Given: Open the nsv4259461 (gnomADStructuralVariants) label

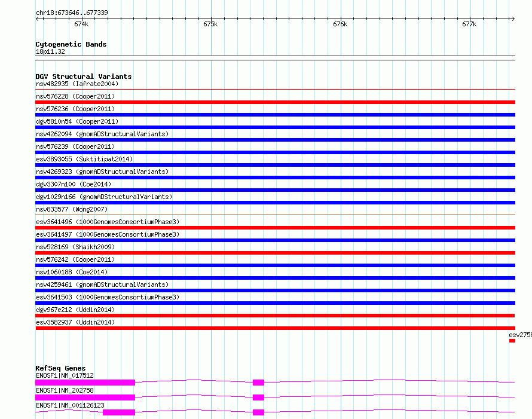Looking at the screenshot, I should [x=102, y=285].
